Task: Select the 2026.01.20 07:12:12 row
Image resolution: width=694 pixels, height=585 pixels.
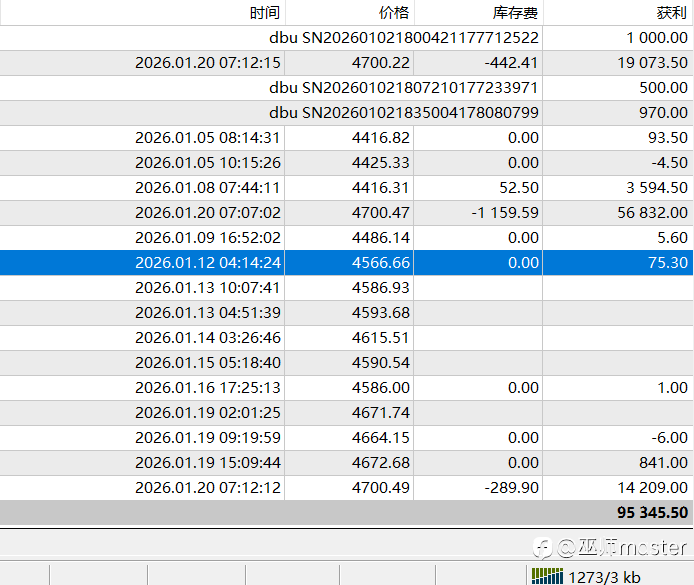Action: 347,488
